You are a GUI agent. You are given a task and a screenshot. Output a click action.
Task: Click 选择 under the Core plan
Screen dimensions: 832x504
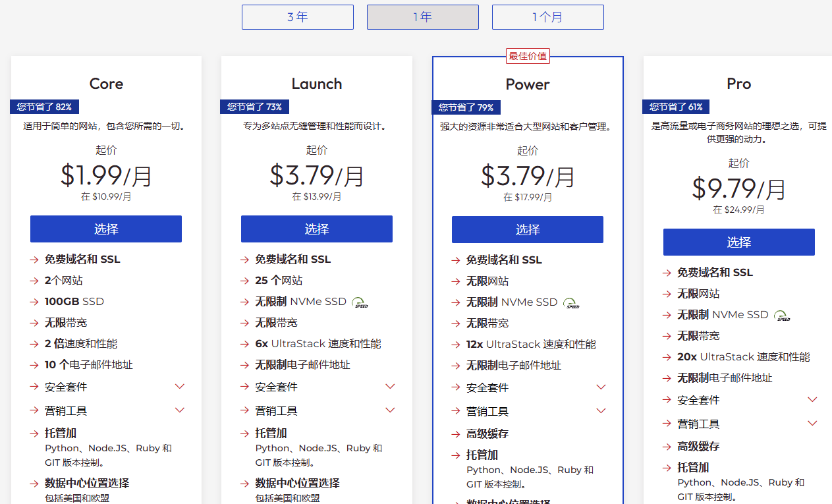pos(105,229)
